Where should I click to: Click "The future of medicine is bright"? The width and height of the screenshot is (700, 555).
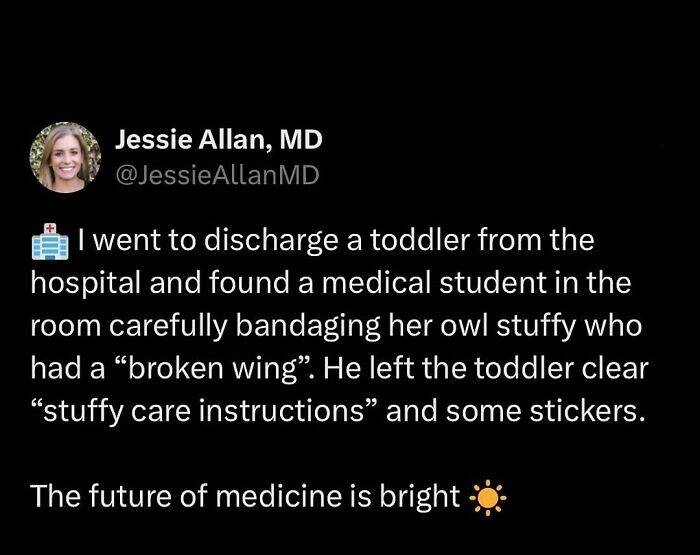[x=244, y=496]
